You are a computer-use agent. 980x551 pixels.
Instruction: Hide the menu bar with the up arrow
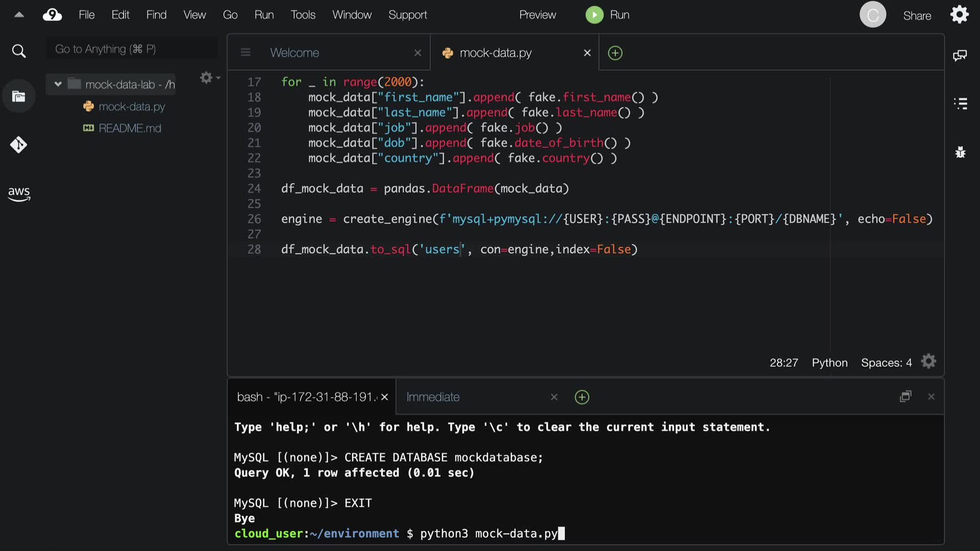pos(19,15)
